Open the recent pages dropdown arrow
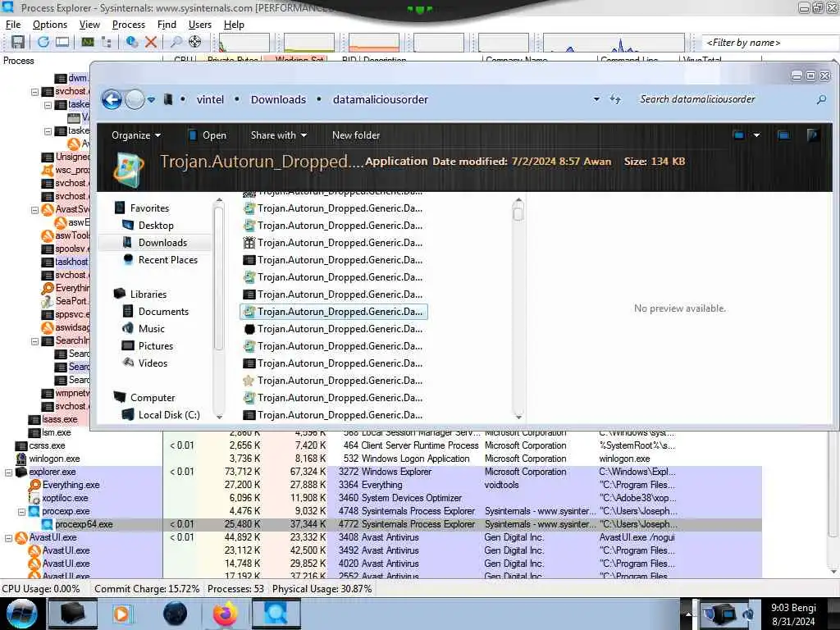The height and width of the screenshot is (630, 840). (152, 99)
